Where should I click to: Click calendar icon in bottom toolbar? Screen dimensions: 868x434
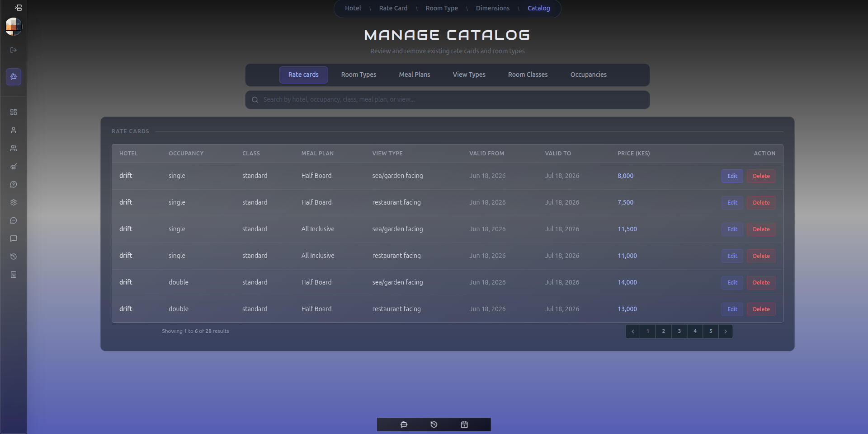click(464, 425)
